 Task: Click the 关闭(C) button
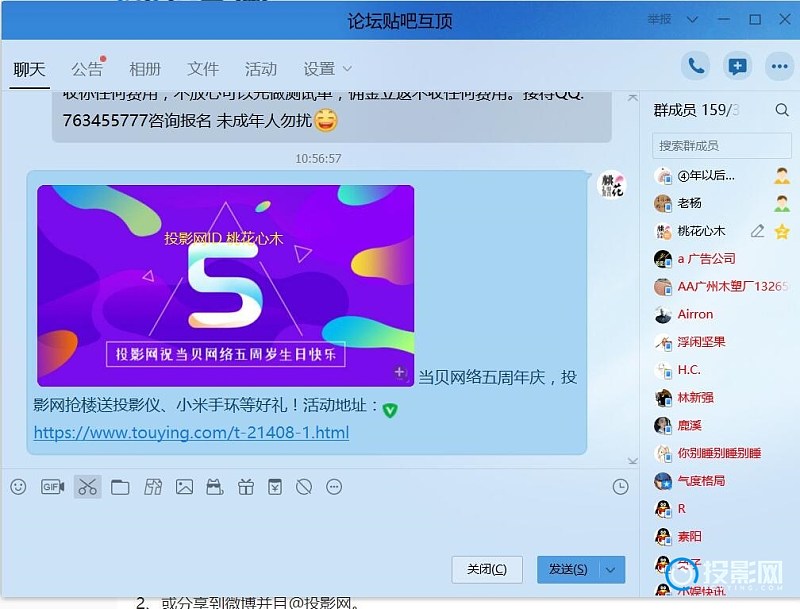pyautogui.click(x=487, y=570)
